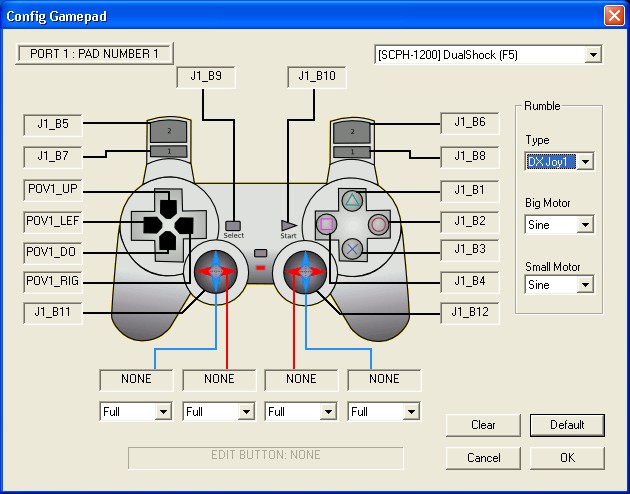
Task: Click the left shoulder button 1 on gamepad
Action: [169, 151]
